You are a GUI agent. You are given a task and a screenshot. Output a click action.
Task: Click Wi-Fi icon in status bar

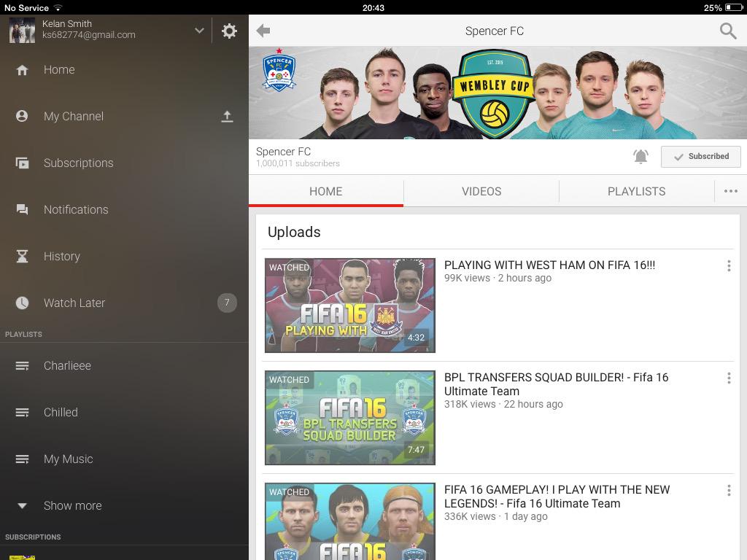[58, 7]
